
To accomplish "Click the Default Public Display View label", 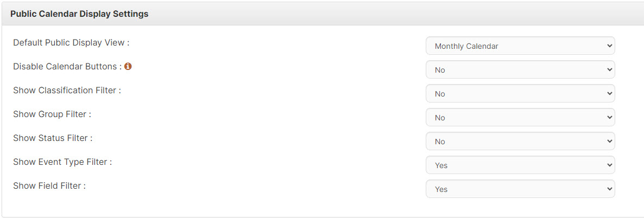I will tap(71, 43).
